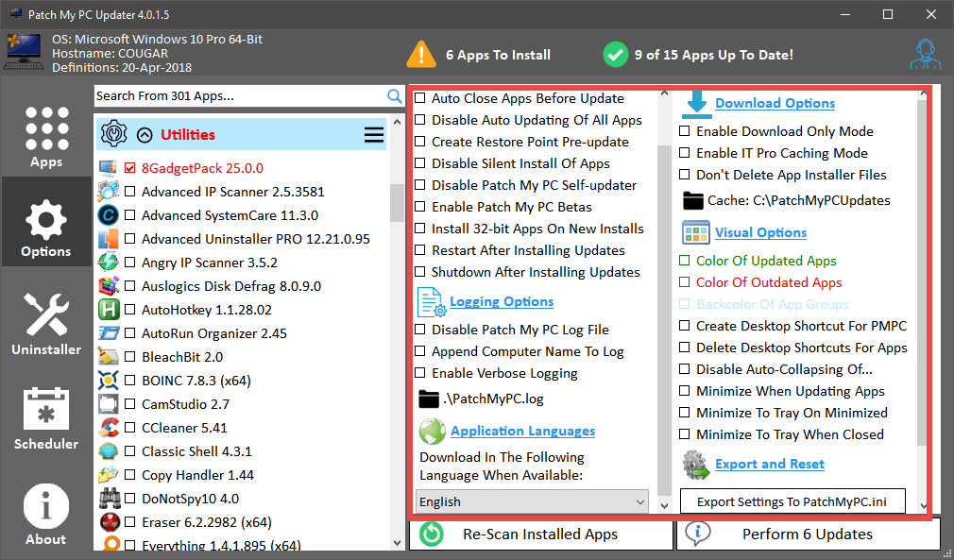The width and height of the screenshot is (954, 560).
Task: Open the Apps section in sidebar
Action: tap(46, 136)
